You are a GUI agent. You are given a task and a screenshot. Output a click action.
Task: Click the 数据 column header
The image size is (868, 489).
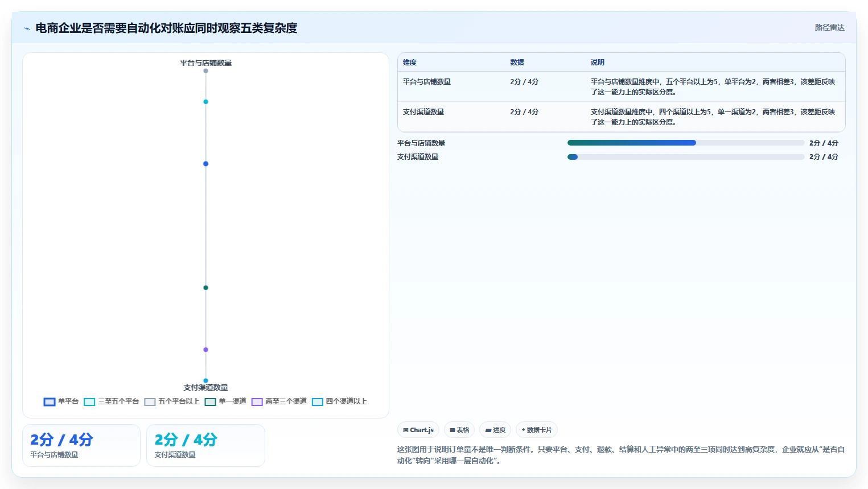(x=517, y=63)
